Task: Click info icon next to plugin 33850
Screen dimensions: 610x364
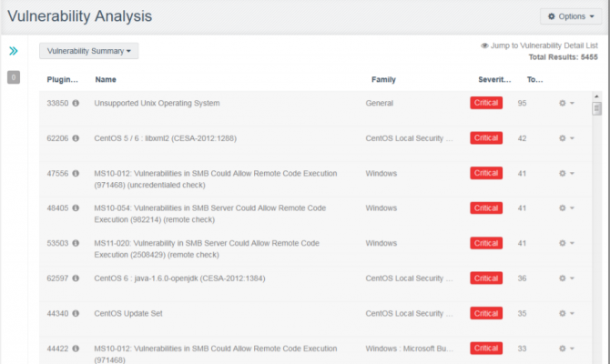Action: tap(76, 103)
